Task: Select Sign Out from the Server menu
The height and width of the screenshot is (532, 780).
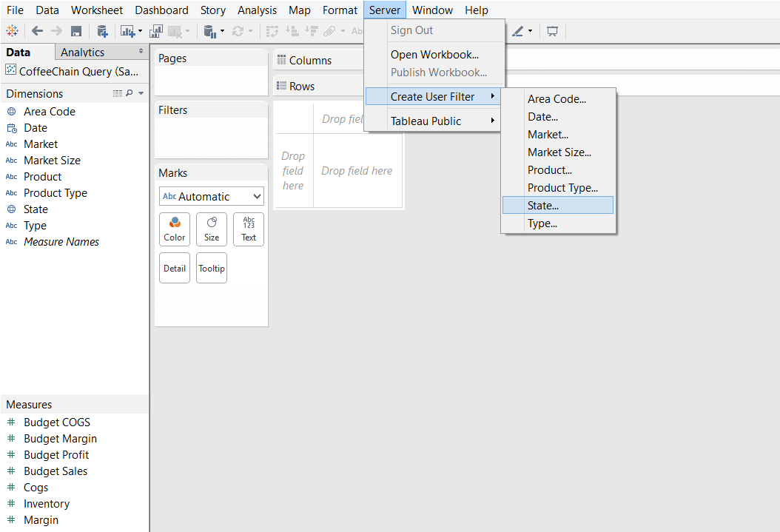Action: pyautogui.click(x=411, y=30)
